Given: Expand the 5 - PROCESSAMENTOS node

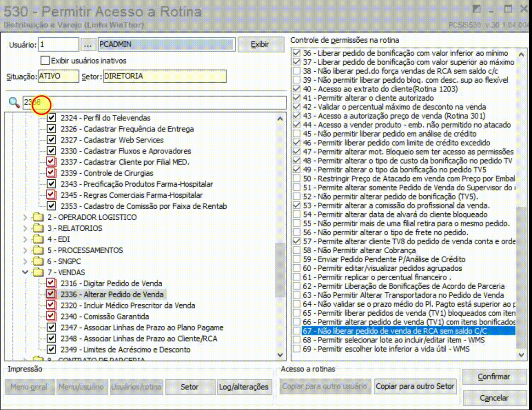Looking at the screenshot, I should [25, 250].
